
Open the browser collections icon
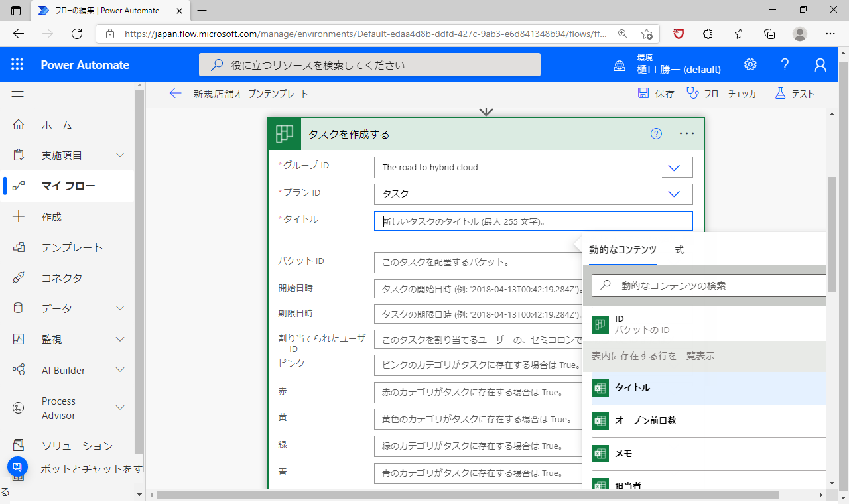click(x=769, y=34)
